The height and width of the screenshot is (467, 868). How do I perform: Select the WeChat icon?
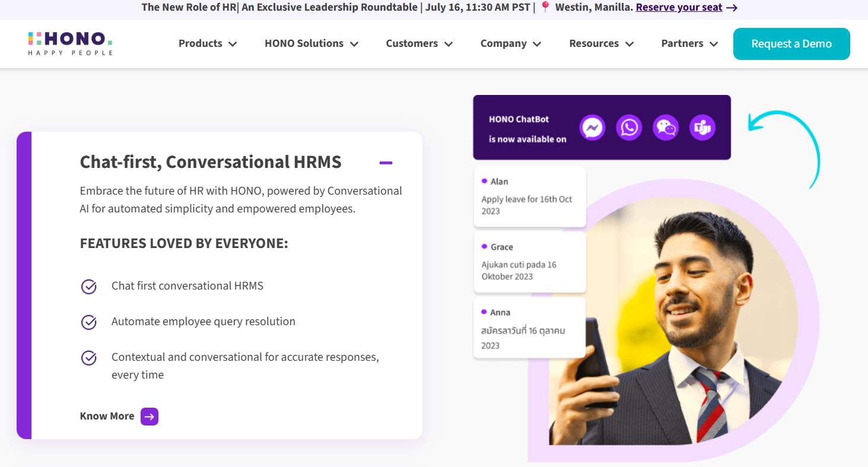pos(666,128)
